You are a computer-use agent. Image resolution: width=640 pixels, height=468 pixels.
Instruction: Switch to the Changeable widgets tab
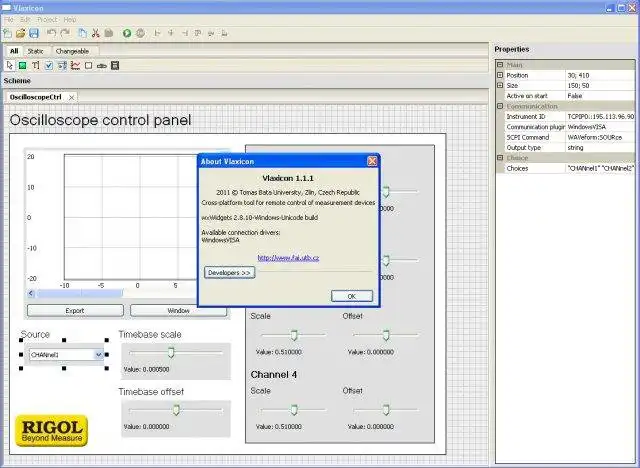pyautogui.click(x=72, y=51)
